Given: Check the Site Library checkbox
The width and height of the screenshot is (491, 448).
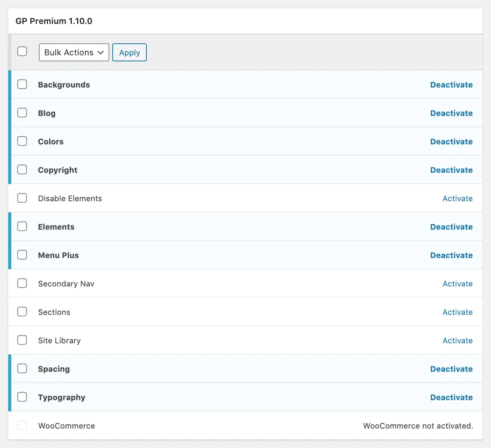Looking at the screenshot, I should (x=22, y=340).
